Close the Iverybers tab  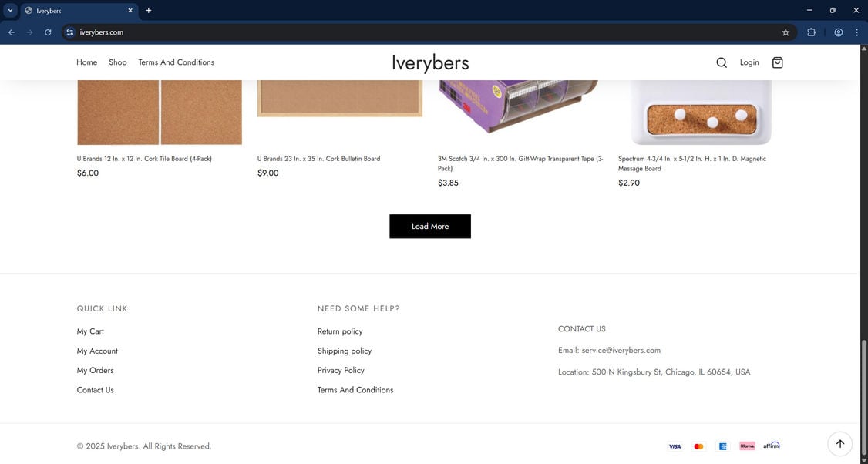click(130, 11)
